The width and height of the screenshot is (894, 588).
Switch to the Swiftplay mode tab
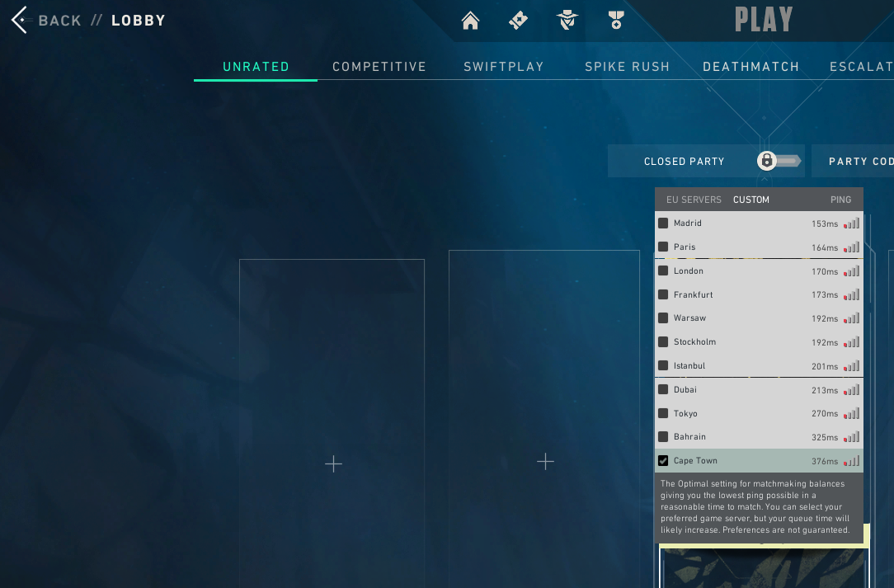pos(504,67)
